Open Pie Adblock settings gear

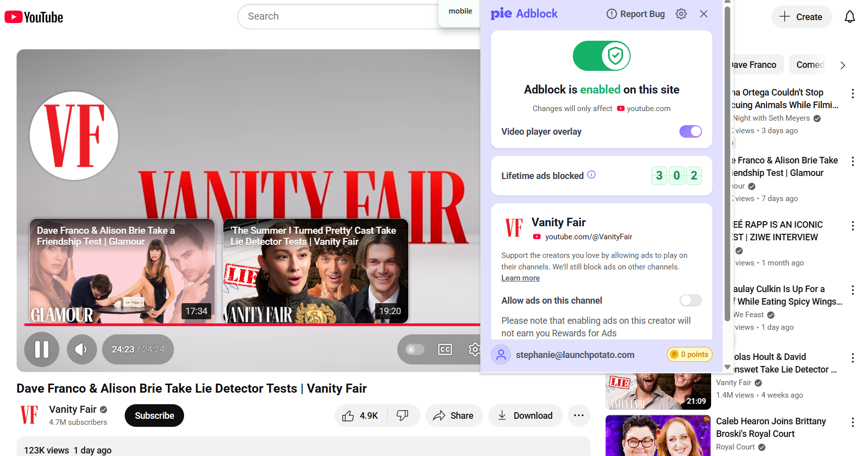[x=681, y=14]
